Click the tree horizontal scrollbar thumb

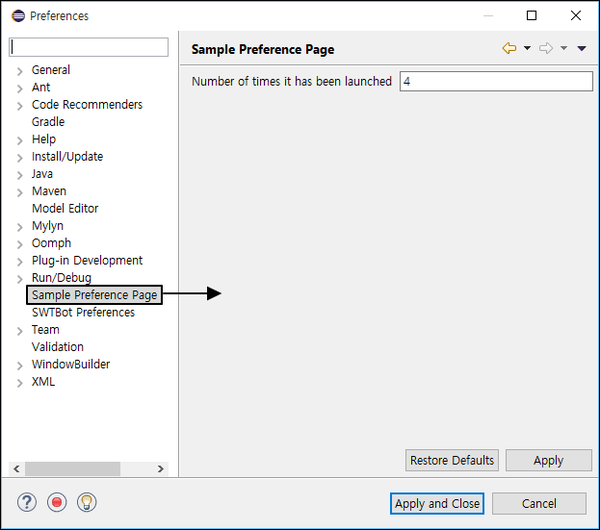click(73, 469)
